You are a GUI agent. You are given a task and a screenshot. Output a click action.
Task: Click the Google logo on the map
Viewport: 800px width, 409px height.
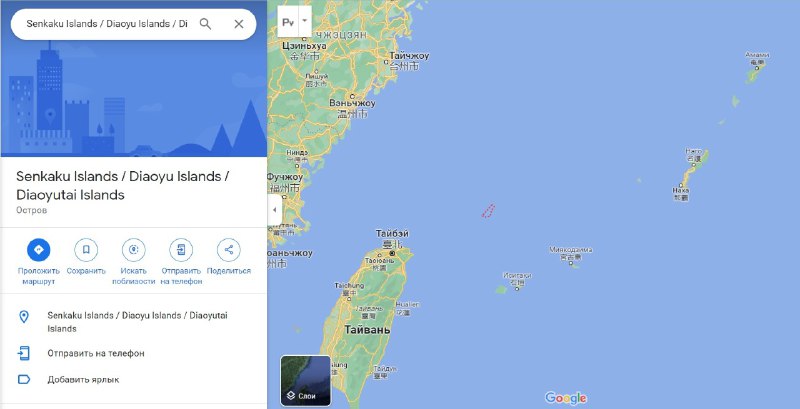[x=565, y=398]
